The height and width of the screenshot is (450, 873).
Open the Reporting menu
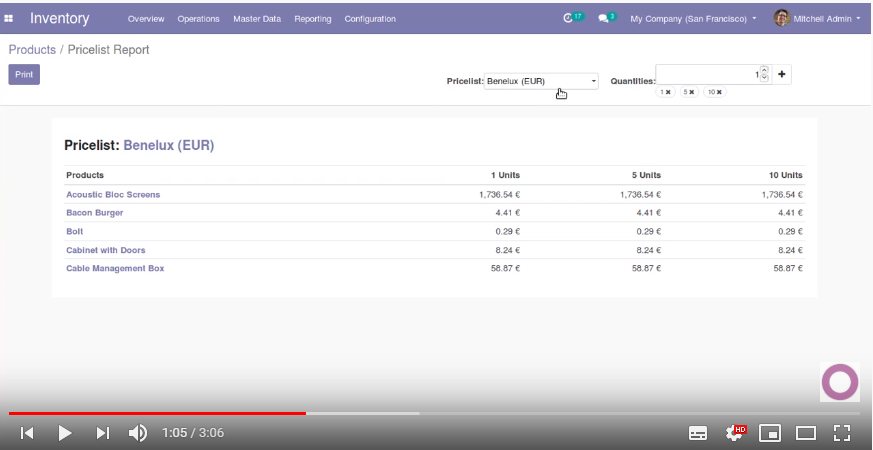point(312,19)
